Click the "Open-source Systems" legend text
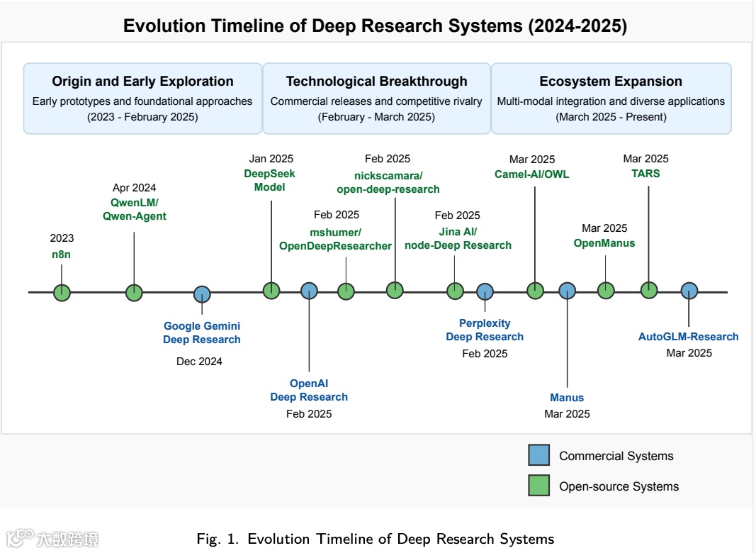The height and width of the screenshot is (553, 756). 619,486
